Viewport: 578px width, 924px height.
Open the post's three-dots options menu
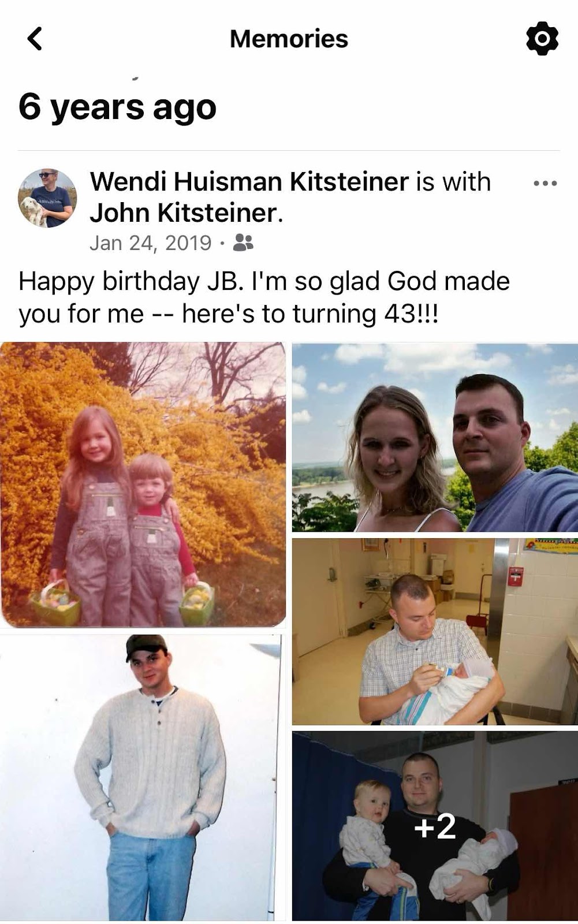(545, 183)
